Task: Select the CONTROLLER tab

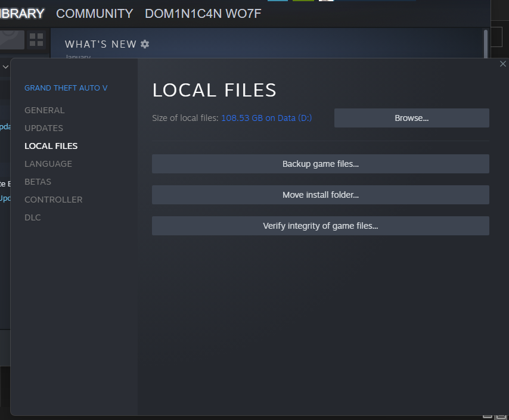Action: coord(54,200)
